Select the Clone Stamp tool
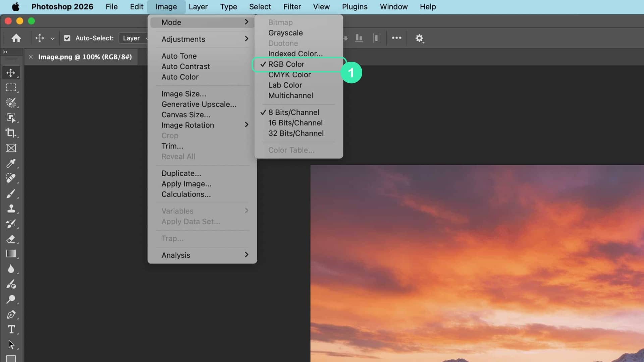Viewport: 644px width, 362px height. coord(11,208)
